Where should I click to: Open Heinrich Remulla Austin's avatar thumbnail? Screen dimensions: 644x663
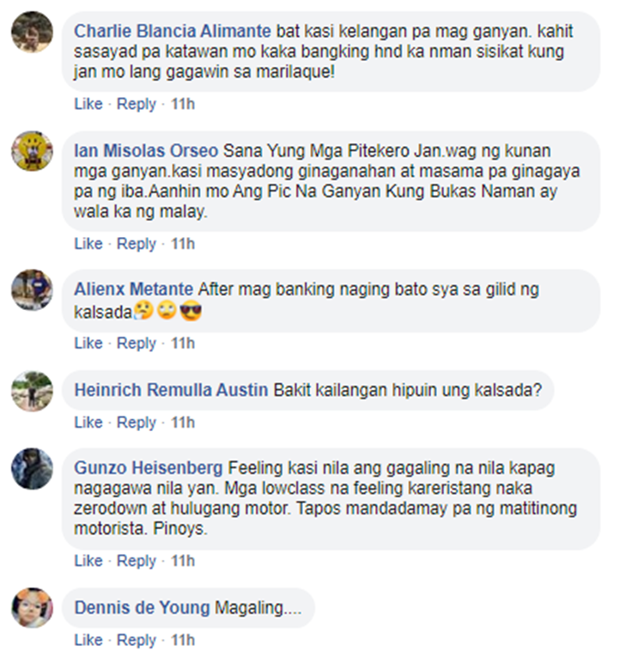coord(32,391)
